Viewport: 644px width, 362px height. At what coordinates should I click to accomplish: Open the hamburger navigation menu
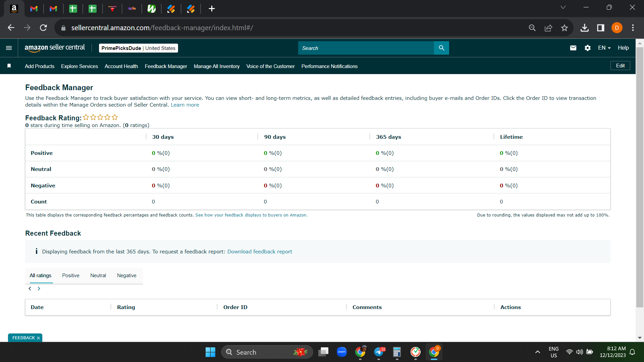(9, 48)
